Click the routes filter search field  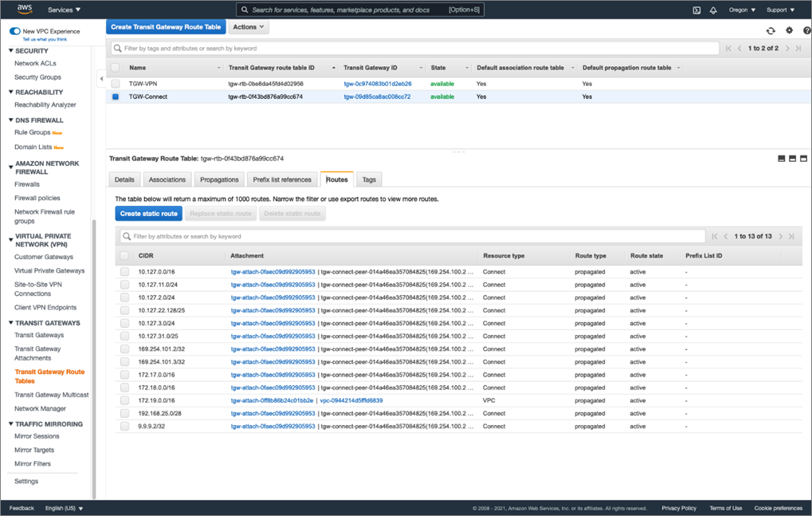412,236
